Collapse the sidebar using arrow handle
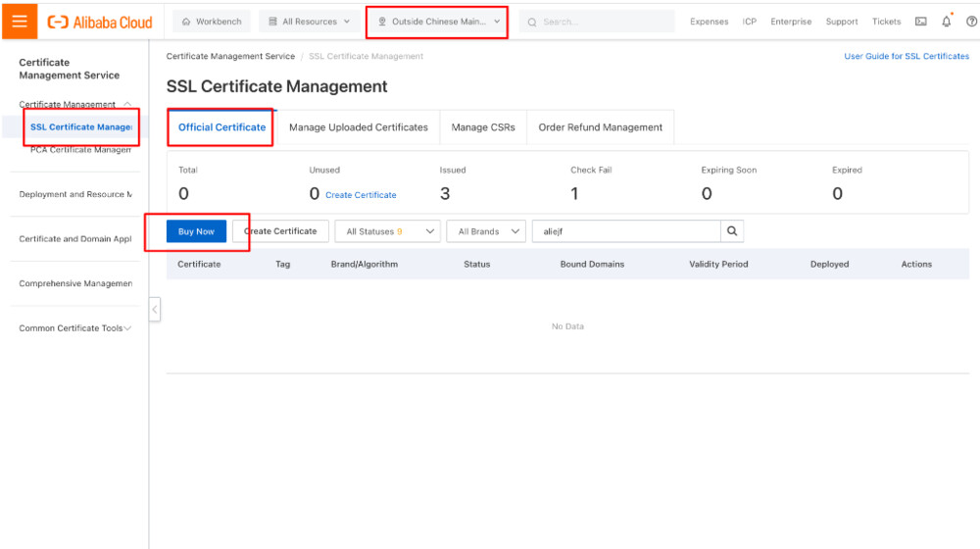 tap(155, 309)
